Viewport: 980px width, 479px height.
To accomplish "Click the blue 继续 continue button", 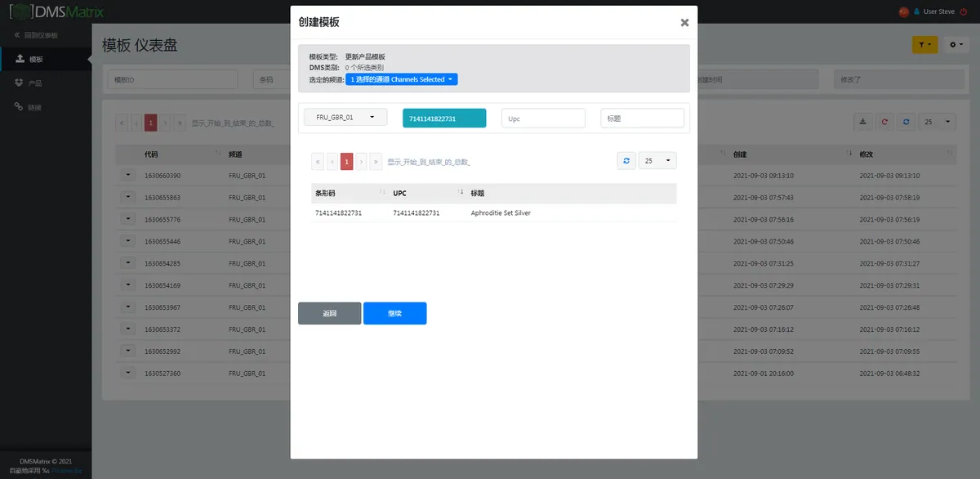I will [x=394, y=313].
